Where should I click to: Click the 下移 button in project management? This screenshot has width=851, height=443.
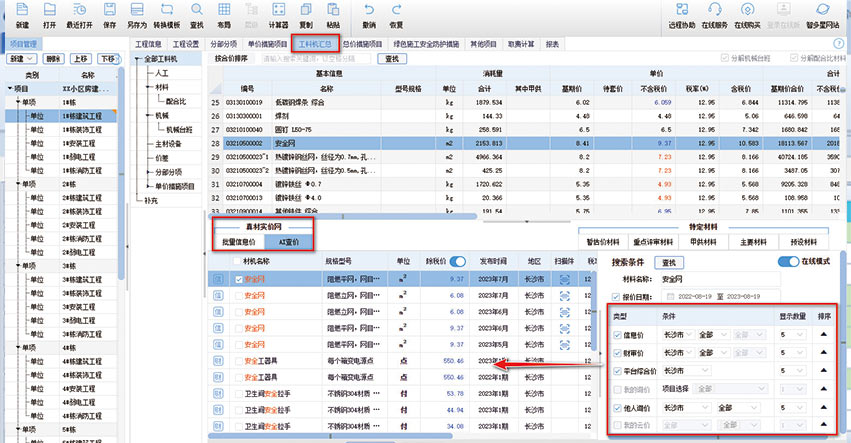(x=107, y=59)
